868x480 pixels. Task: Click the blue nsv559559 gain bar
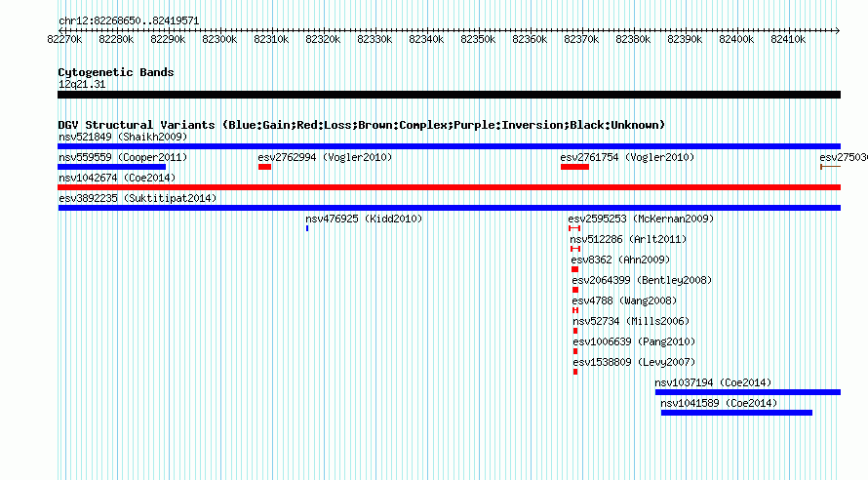[112, 167]
